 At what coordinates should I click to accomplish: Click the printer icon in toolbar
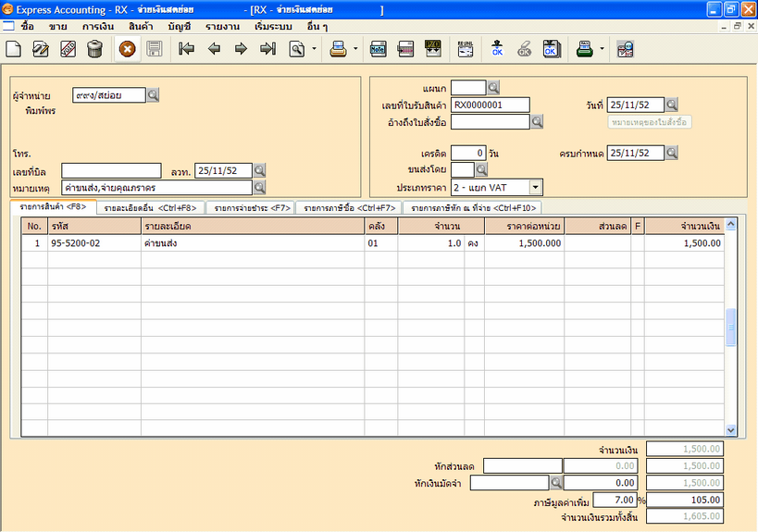click(x=338, y=49)
